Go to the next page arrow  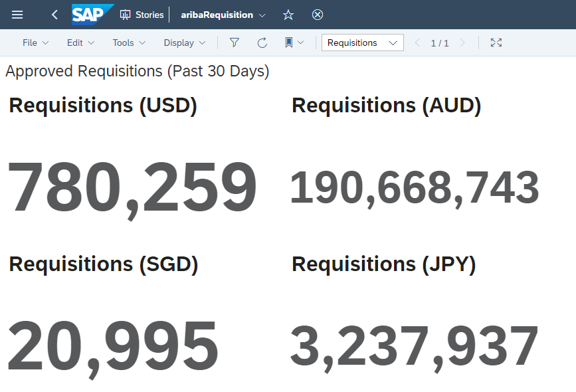point(462,43)
